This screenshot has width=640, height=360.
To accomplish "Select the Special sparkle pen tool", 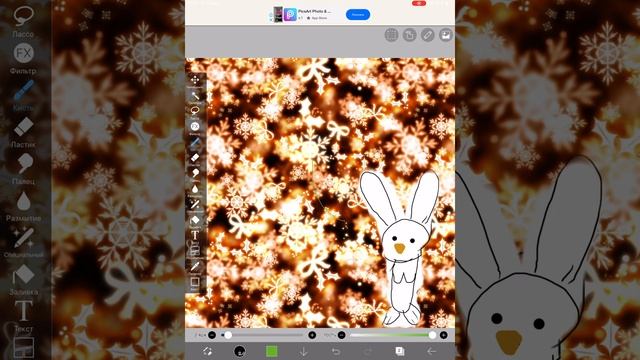I will click(195, 204).
